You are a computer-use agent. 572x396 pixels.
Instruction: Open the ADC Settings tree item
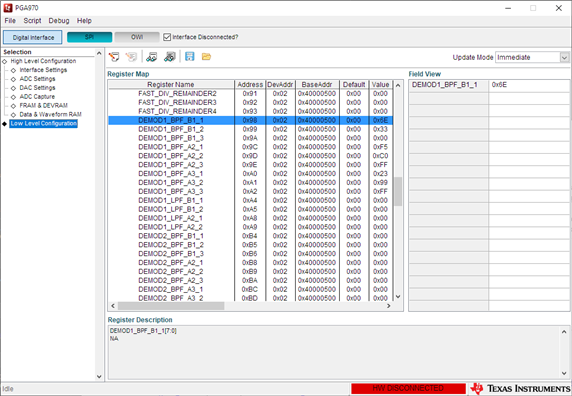coord(37,79)
